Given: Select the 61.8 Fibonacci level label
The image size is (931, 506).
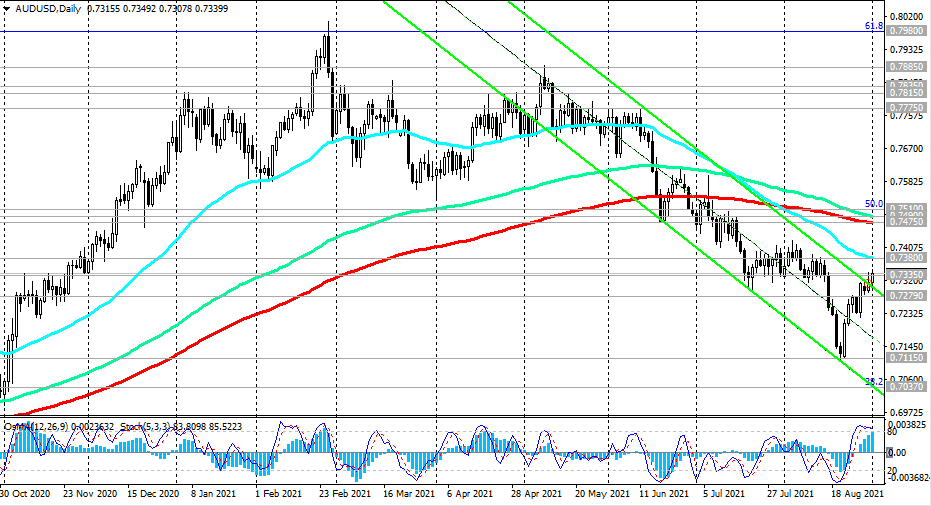Looking at the screenshot, I should 873,26.
